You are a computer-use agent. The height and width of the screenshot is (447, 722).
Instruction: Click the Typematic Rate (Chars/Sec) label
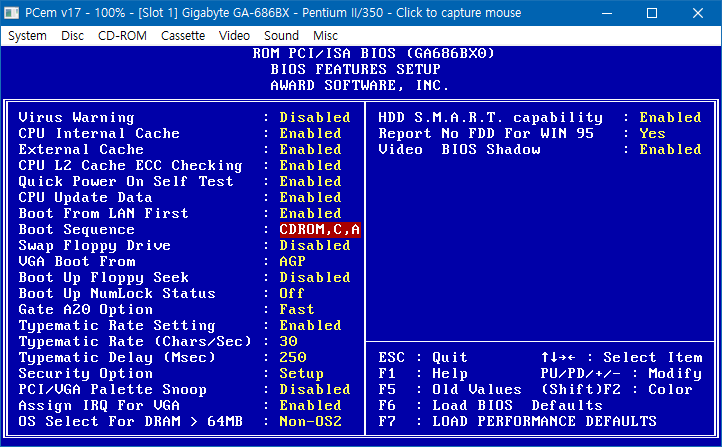coord(135,342)
